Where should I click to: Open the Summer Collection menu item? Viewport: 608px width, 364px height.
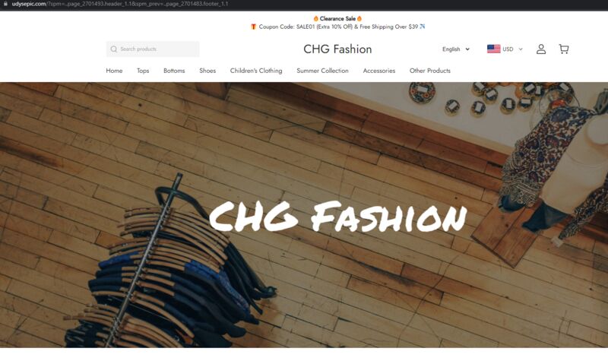[322, 71]
